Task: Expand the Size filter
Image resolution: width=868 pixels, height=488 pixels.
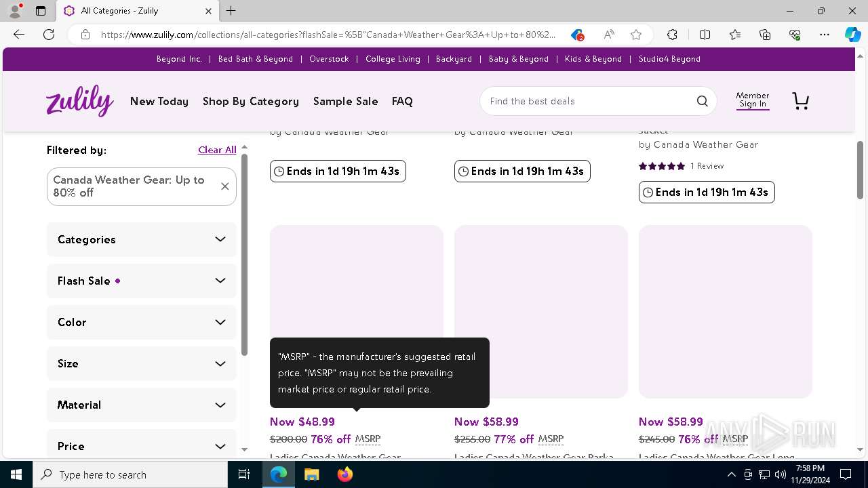Action: pos(142,363)
